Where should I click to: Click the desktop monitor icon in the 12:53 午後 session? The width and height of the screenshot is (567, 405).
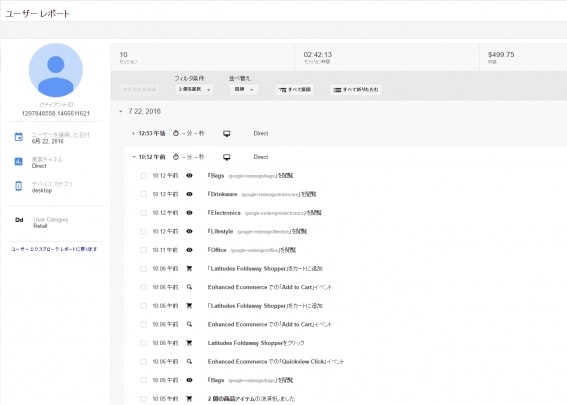coord(227,134)
